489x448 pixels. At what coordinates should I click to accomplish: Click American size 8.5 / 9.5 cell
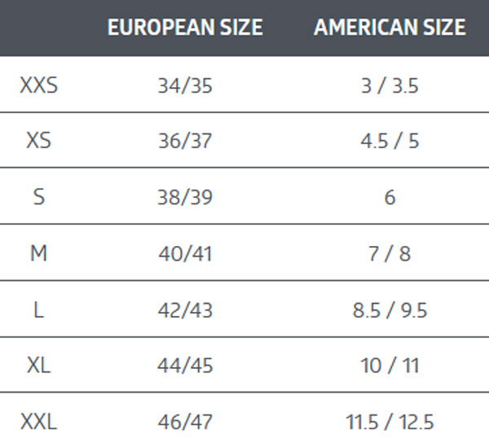(x=390, y=310)
